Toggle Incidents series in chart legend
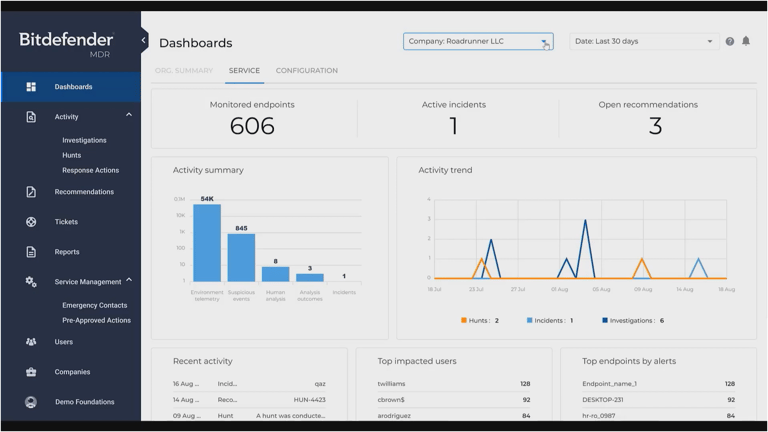The image size is (768, 432). click(x=549, y=321)
